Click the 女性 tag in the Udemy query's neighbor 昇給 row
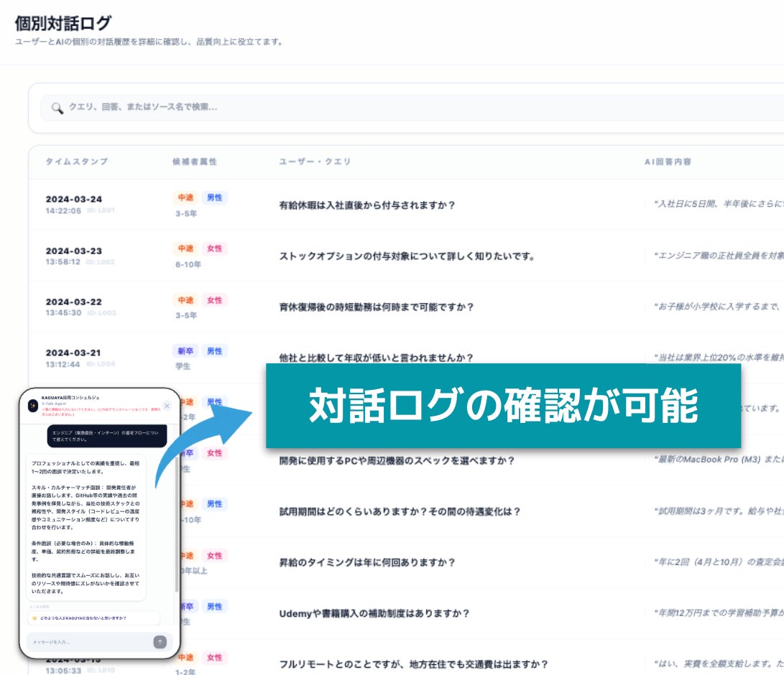This screenshot has height=675, width=784. point(214,556)
